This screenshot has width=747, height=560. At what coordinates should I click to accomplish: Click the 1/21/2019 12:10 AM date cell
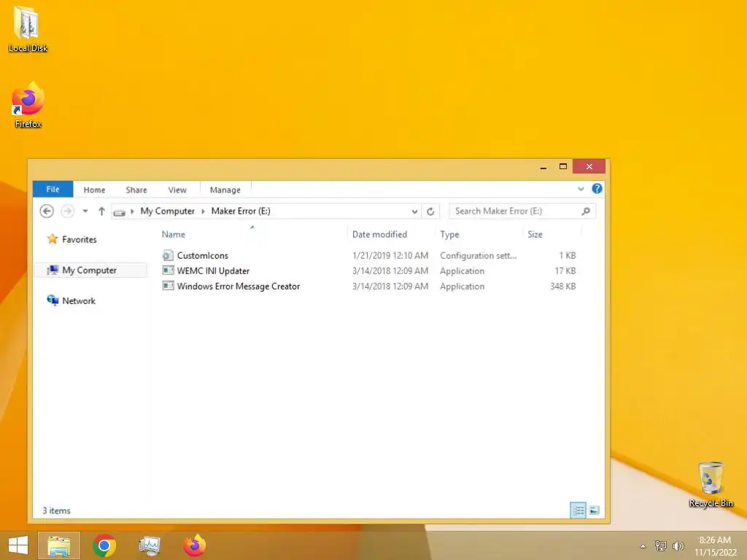[x=390, y=256]
